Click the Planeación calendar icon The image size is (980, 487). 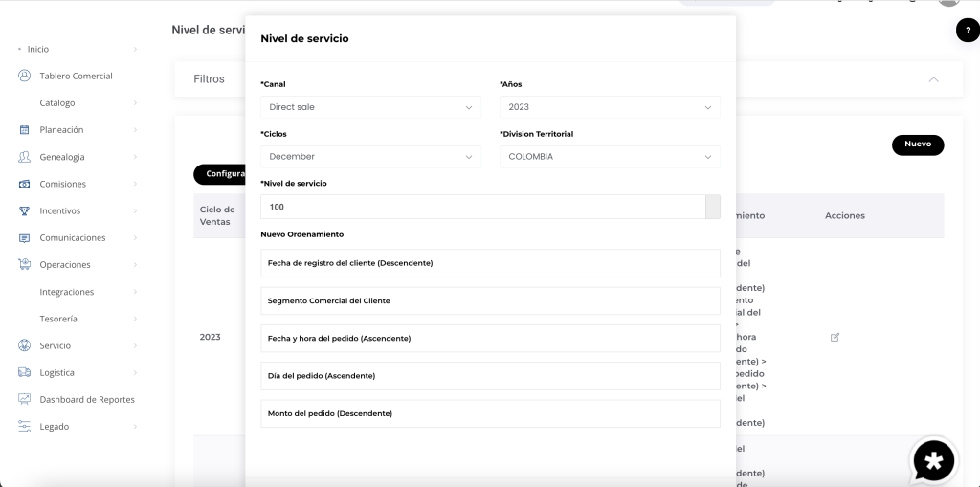pyautogui.click(x=25, y=130)
